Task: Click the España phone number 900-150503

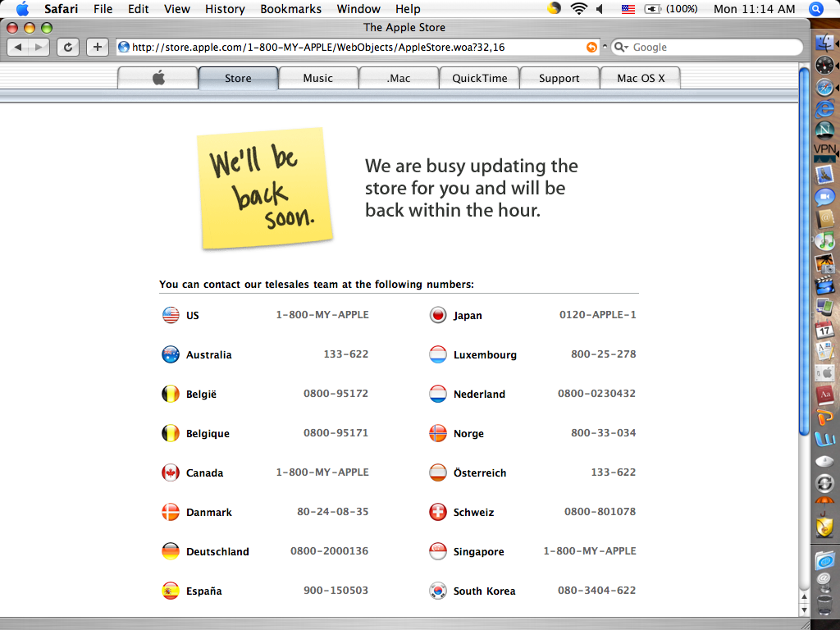Action: pos(336,591)
